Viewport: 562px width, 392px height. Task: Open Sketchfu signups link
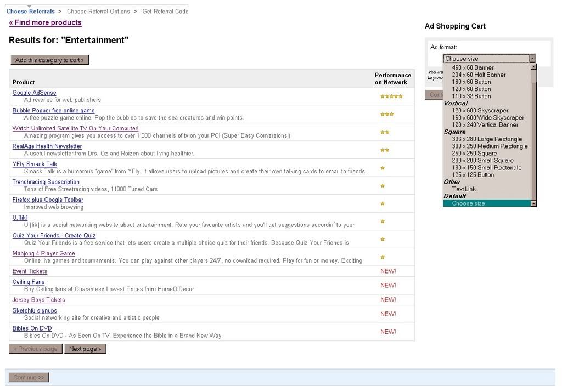[x=35, y=311]
